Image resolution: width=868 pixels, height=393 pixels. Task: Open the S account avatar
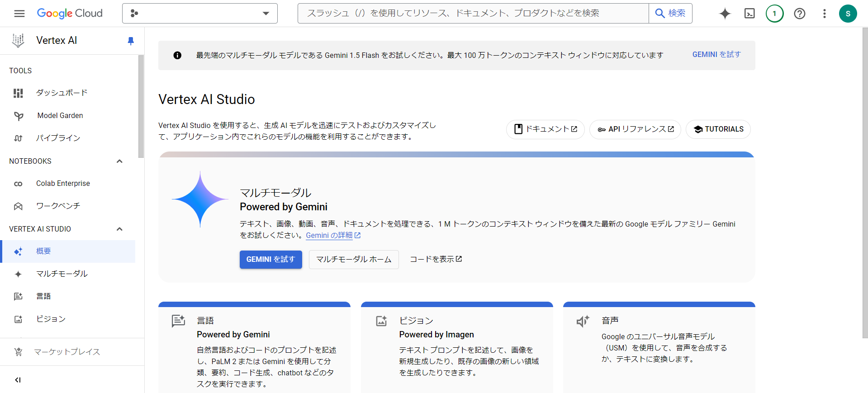848,14
